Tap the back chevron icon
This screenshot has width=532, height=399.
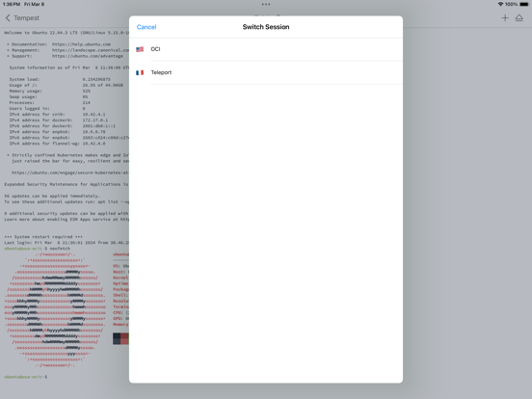8,18
